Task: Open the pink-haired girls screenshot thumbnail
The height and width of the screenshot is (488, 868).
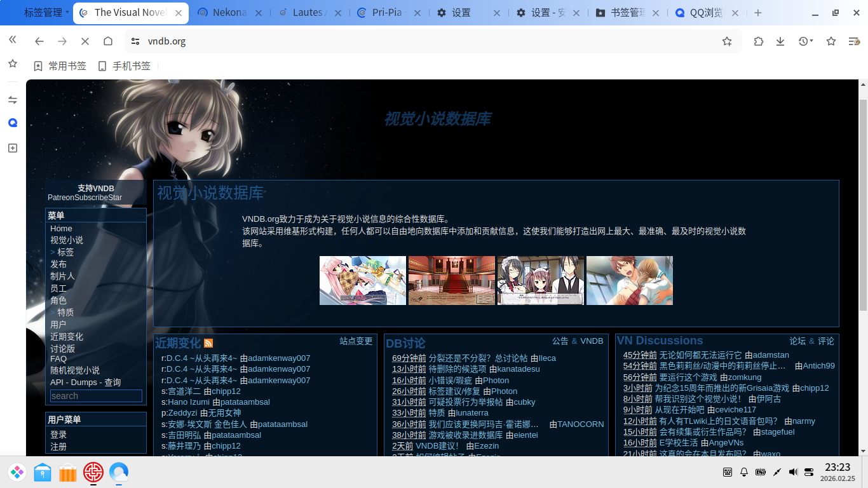Action: coord(363,281)
